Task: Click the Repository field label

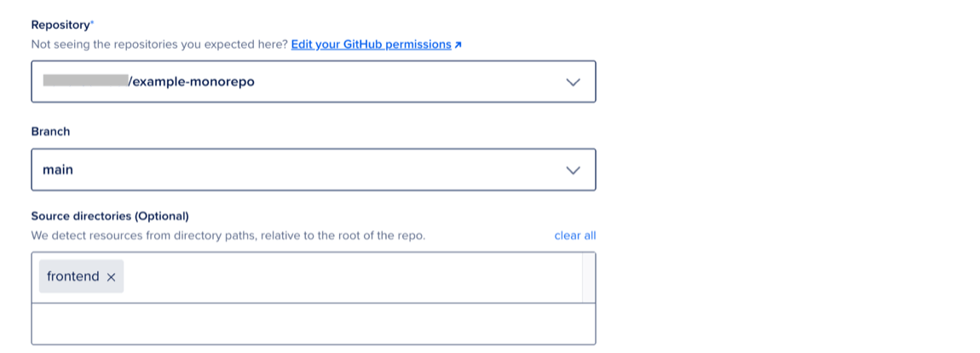Action: (60, 25)
